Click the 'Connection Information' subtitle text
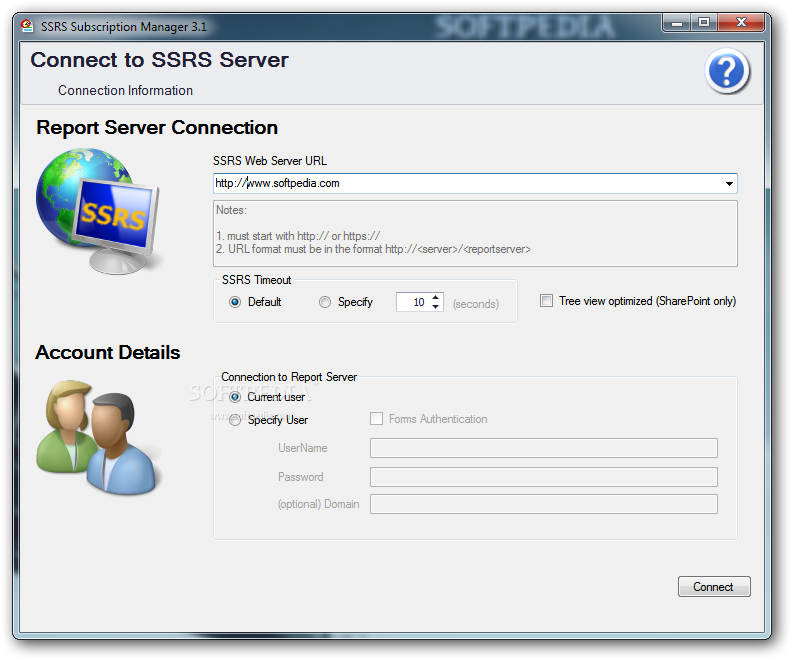The image size is (792, 660). 125,90
